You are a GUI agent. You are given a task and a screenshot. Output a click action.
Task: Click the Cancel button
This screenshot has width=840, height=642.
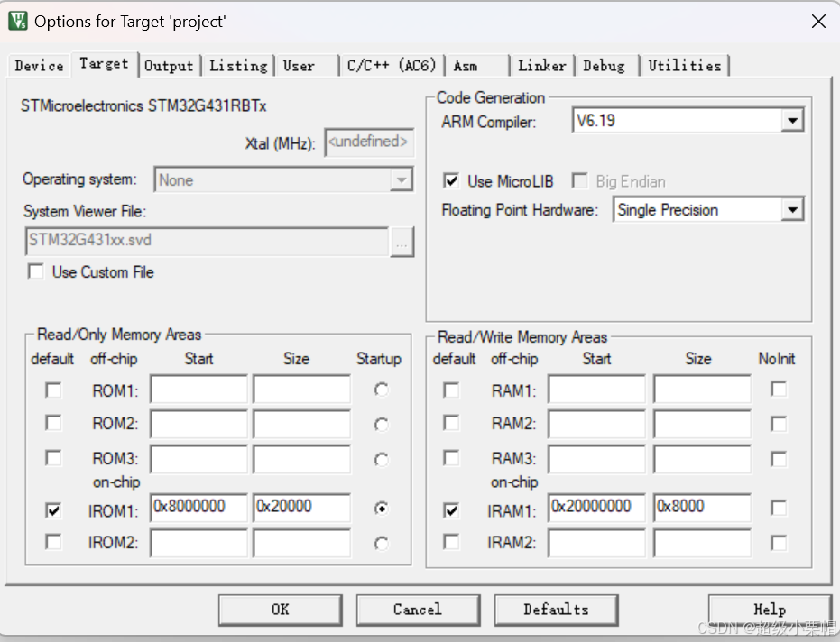tap(418, 610)
